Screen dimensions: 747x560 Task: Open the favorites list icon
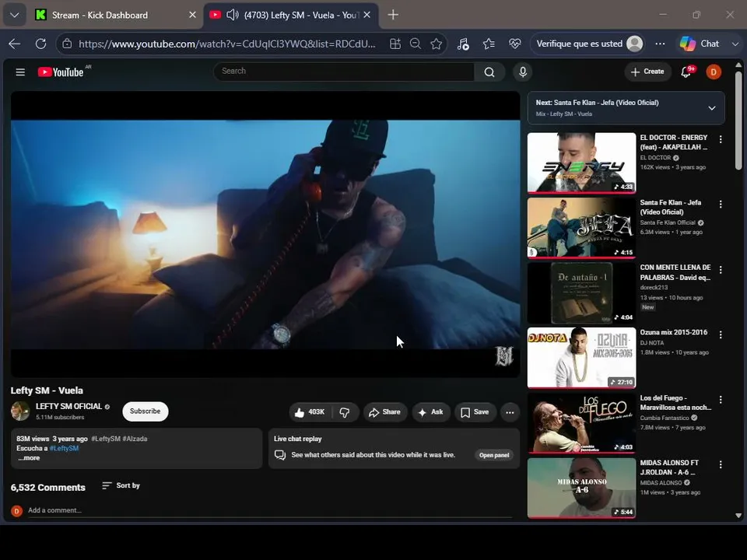[489, 44]
